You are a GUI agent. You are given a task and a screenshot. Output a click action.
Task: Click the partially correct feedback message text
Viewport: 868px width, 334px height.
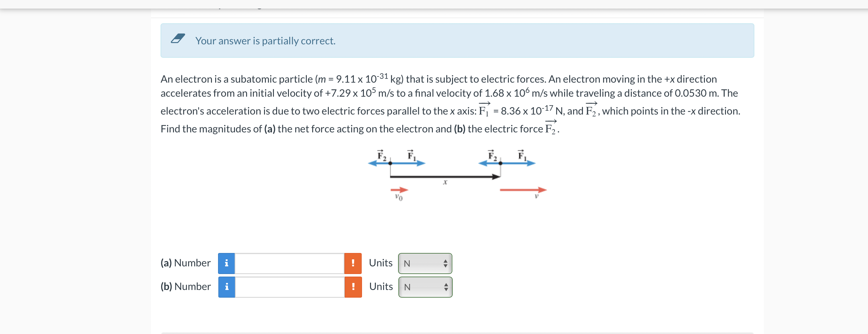265,41
